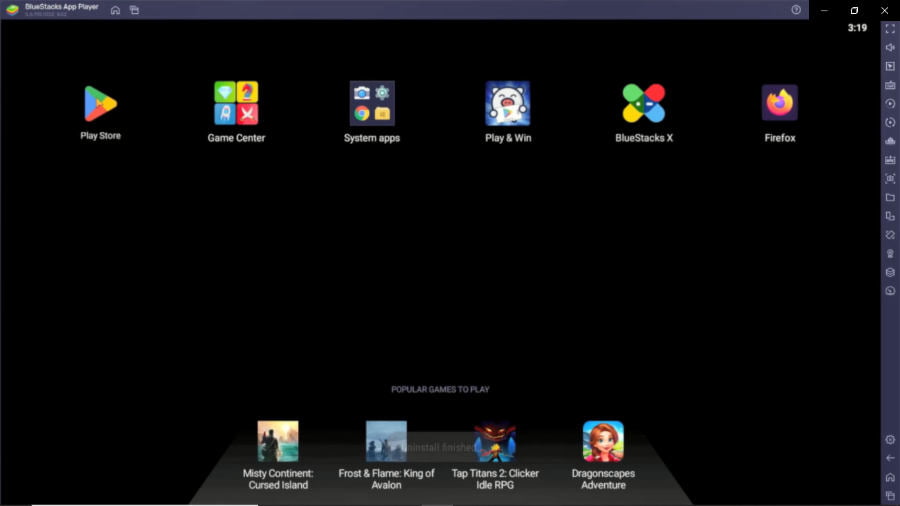This screenshot has width=900, height=506.
Task: Open the System apps folder
Action: point(372,103)
